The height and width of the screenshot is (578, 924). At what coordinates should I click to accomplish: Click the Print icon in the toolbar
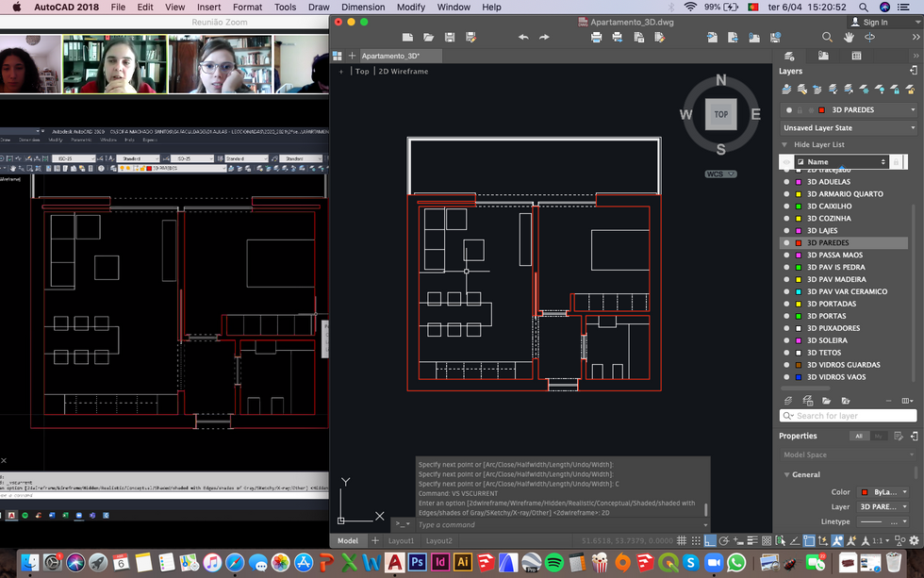(x=596, y=37)
